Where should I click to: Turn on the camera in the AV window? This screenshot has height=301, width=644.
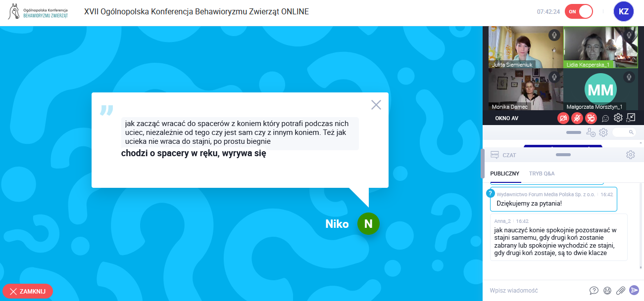563,118
